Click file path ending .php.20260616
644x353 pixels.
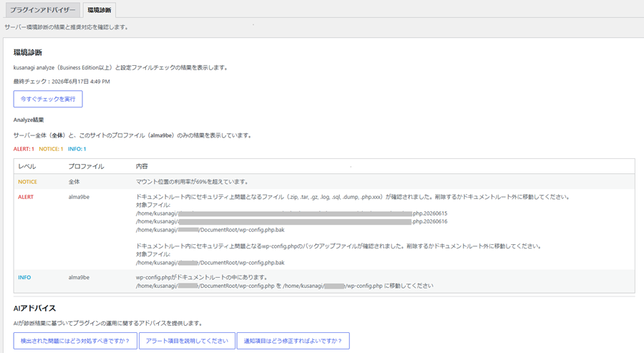point(292,221)
